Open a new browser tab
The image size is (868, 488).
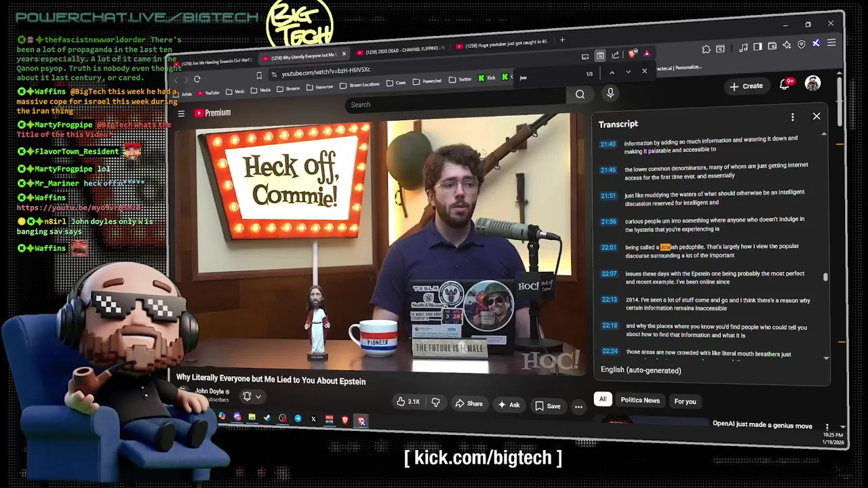pos(562,41)
